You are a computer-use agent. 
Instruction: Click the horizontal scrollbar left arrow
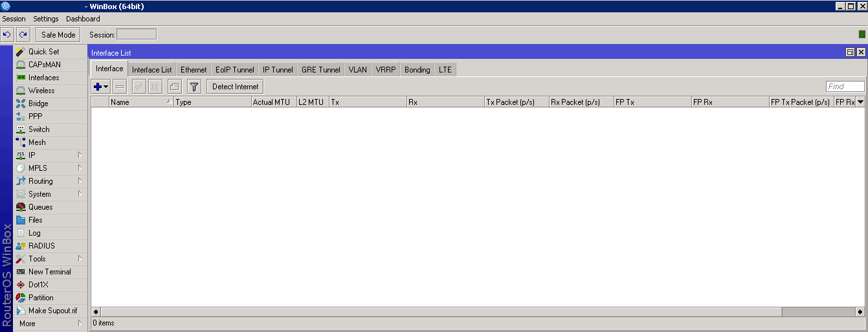96,311
